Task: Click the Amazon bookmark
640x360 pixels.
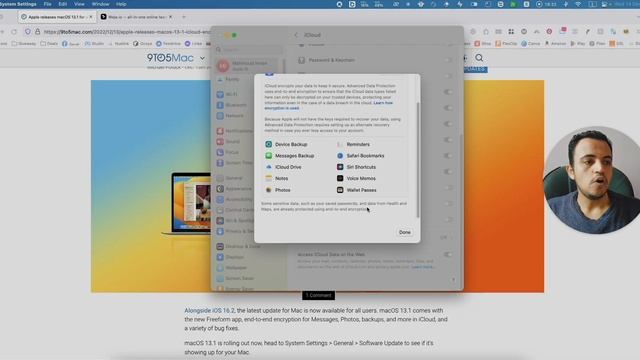Action: (556, 43)
